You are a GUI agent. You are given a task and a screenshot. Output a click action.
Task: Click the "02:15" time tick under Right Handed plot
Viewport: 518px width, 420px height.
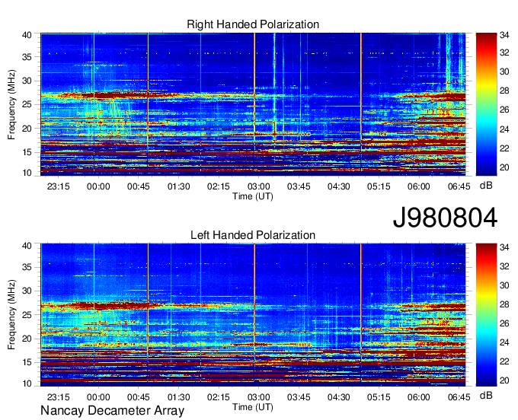[x=219, y=186]
